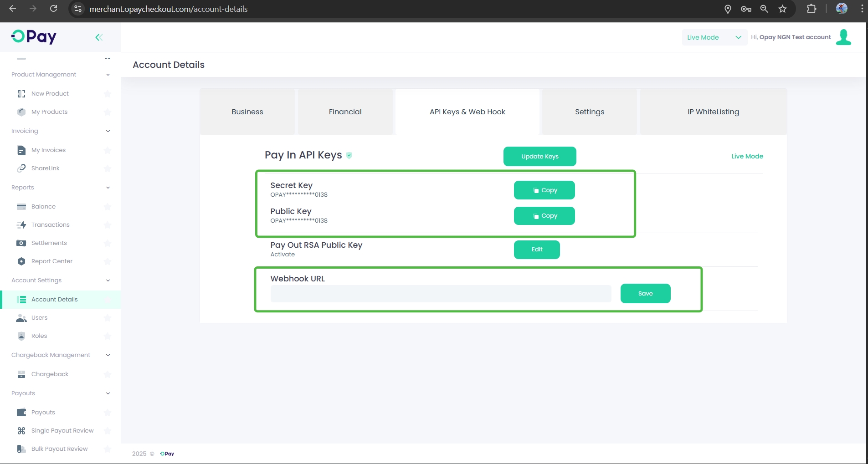Switch to the Financial tab
Viewport: 868px width, 464px height.
[x=345, y=112]
